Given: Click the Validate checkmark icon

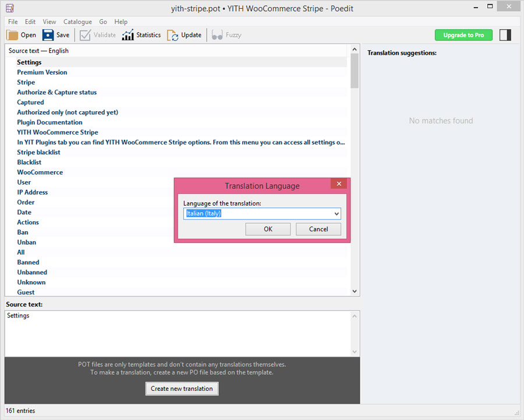Looking at the screenshot, I should [x=85, y=35].
